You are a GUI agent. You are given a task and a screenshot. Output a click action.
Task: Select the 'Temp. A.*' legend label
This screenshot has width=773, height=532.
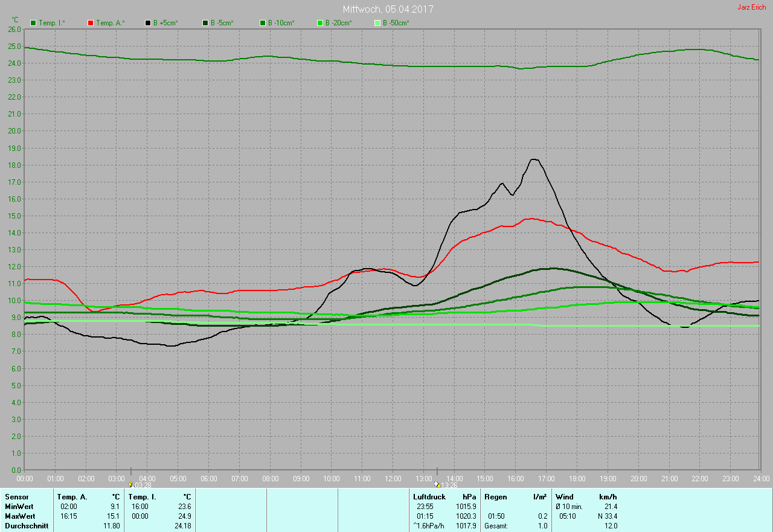110,23
